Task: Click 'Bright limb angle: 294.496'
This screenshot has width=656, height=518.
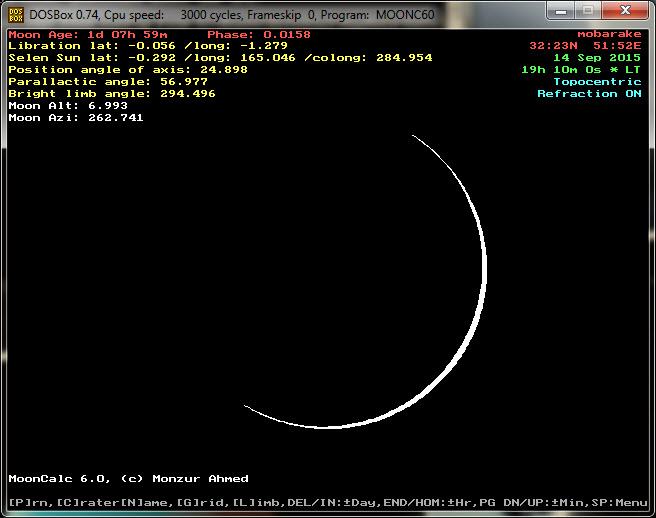Action: 112,94
